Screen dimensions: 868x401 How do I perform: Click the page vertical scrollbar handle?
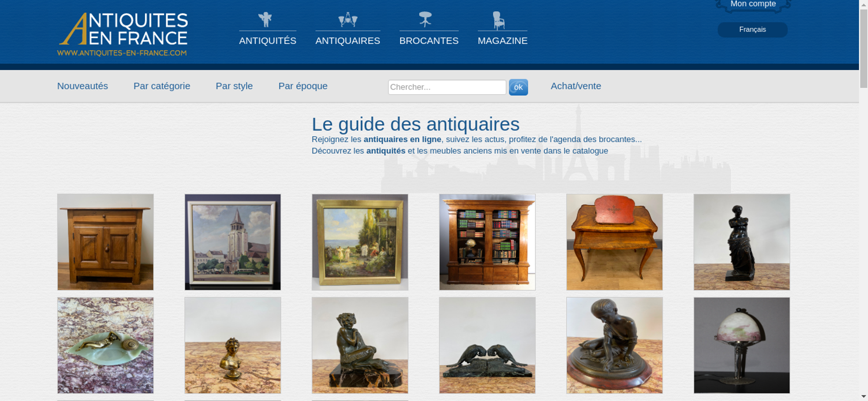pos(864,48)
